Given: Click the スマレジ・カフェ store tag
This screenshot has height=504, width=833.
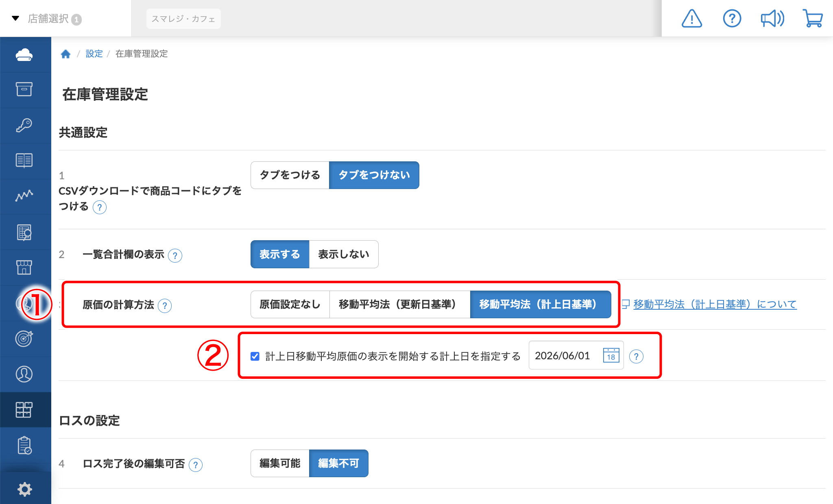Looking at the screenshot, I should [x=183, y=19].
